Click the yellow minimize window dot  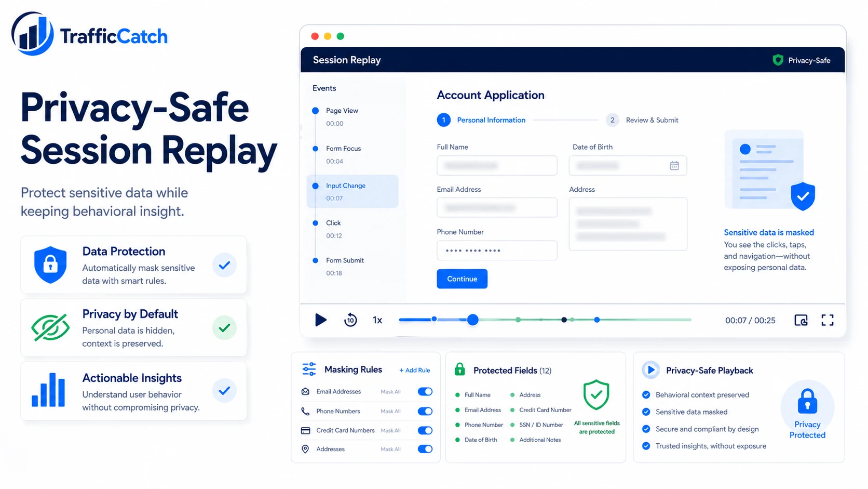(328, 36)
